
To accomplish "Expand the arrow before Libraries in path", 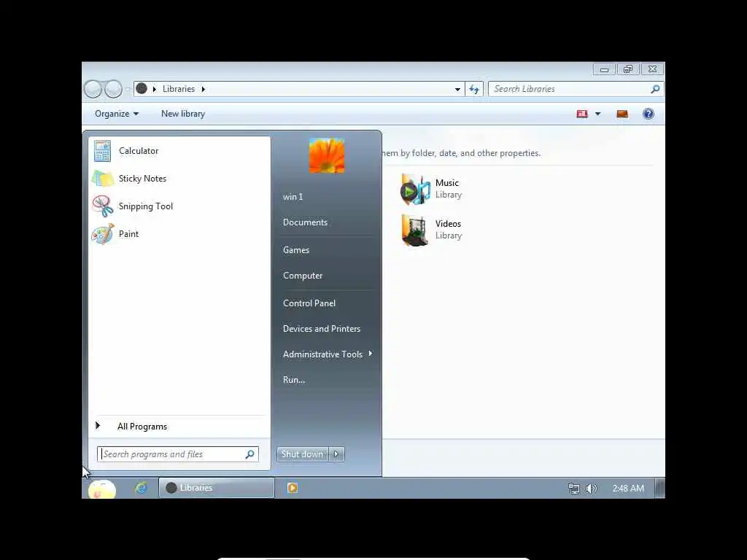I will pyautogui.click(x=155, y=89).
